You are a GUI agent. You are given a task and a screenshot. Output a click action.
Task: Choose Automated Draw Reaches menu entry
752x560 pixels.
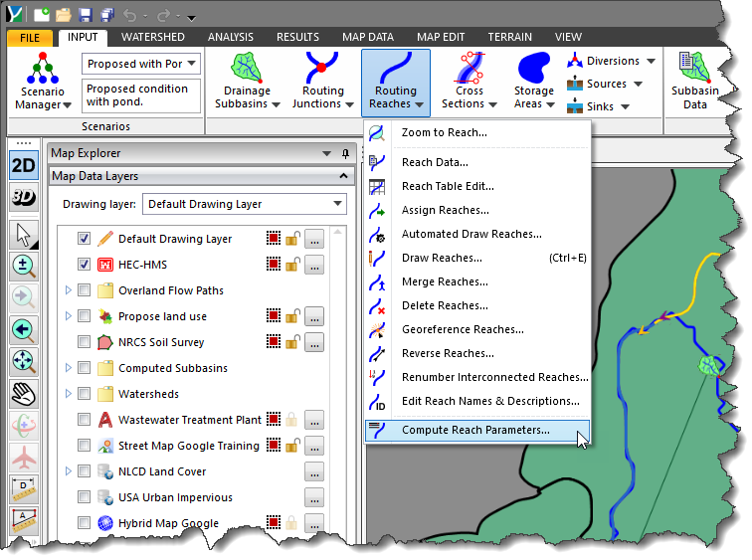click(477, 234)
